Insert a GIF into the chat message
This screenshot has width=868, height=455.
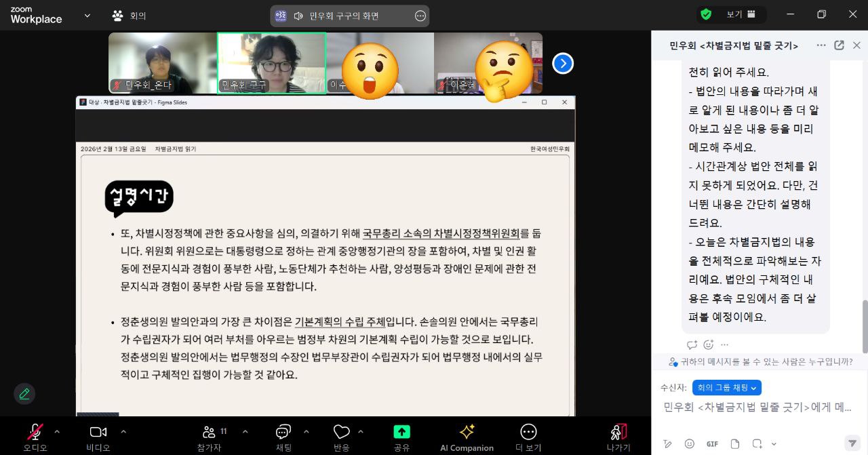pyautogui.click(x=712, y=443)
